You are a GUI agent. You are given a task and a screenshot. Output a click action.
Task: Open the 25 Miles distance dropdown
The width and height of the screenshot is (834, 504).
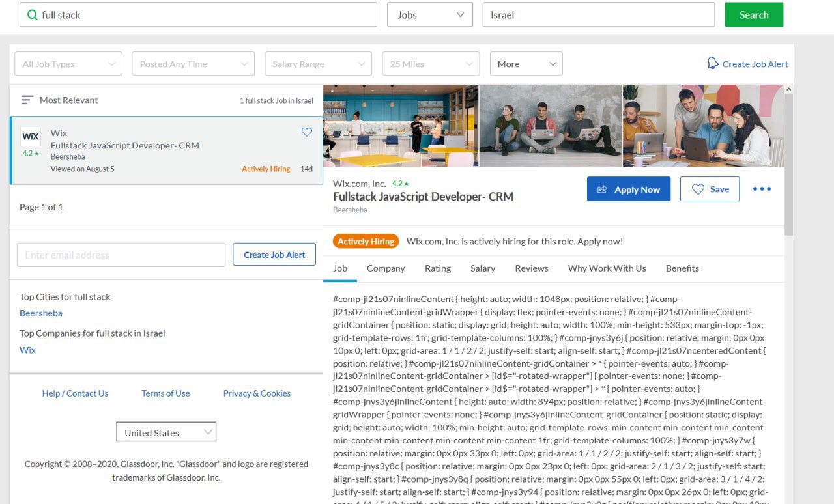tap(431, 64)
